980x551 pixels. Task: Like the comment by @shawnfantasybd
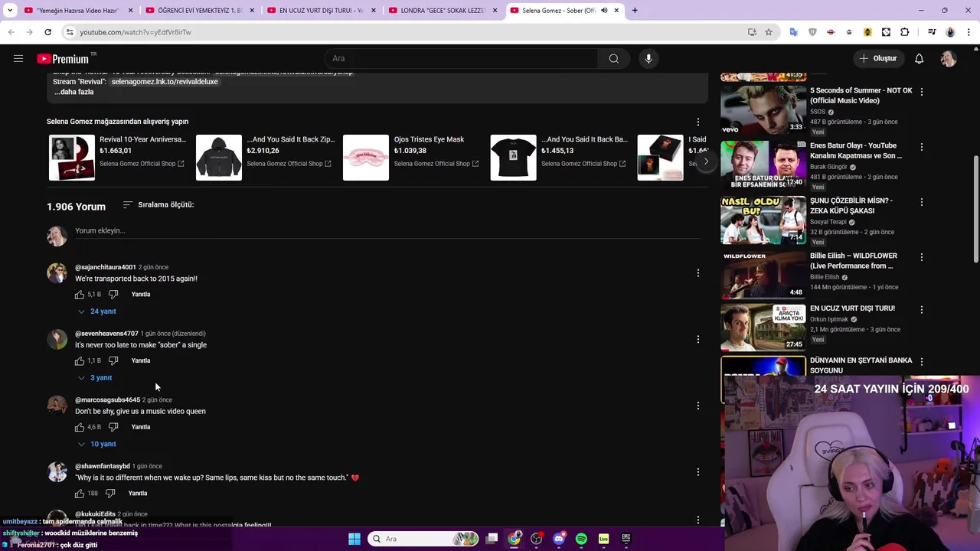click(x=80, y=494)
